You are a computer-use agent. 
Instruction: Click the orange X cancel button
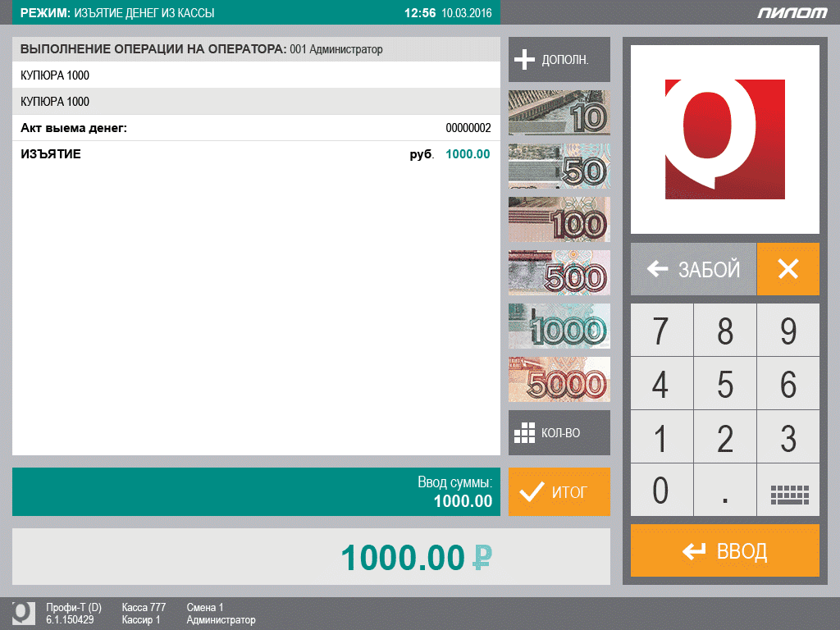788,269
